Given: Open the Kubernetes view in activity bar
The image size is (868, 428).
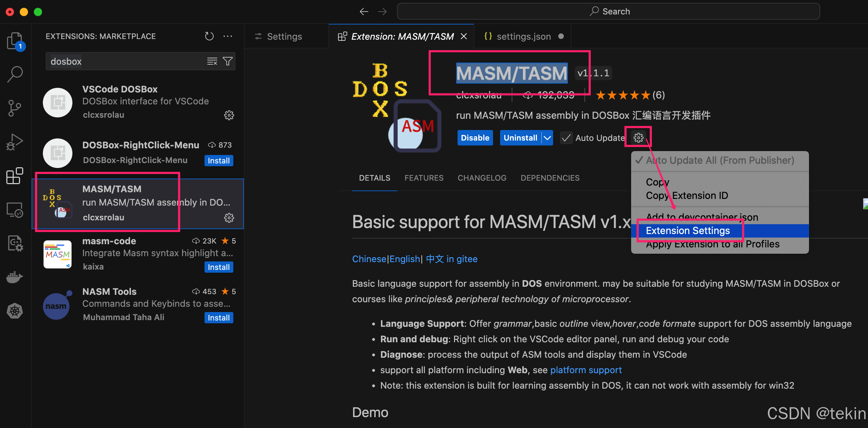Looking at the screenshot, I should click(15, 311).
